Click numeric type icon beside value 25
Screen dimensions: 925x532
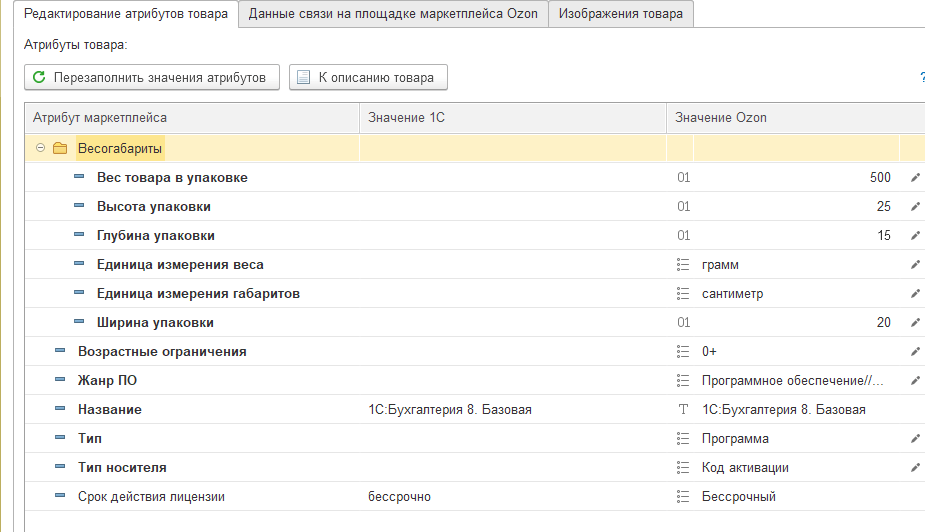684,206
